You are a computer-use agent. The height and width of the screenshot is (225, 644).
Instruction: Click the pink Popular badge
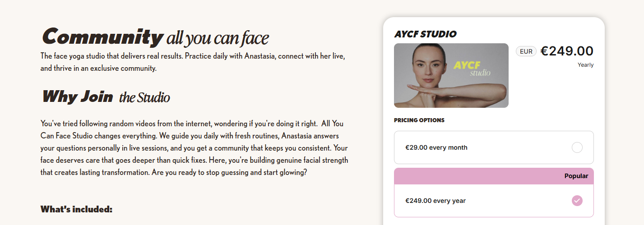coord(576,176)
